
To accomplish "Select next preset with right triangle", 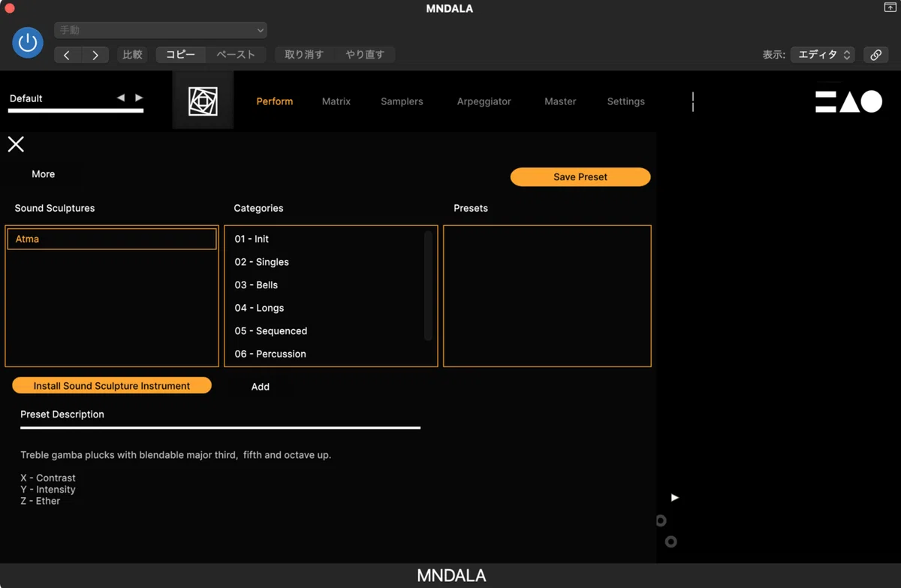I will coord(139,98).
